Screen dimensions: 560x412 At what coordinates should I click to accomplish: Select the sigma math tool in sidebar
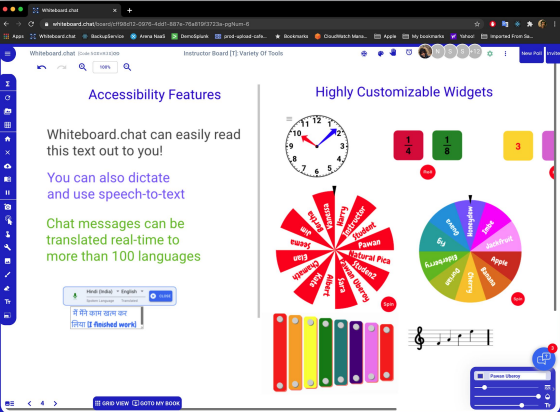(8, 84)
